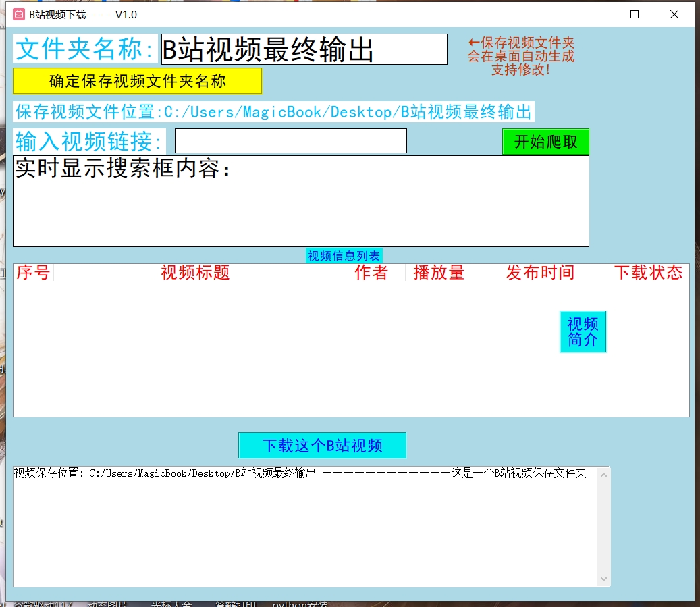Image resolution: width=700 pixels, height=607 pixels.
Task: Click the 输入视频链接 label
Action: point(89,142)
